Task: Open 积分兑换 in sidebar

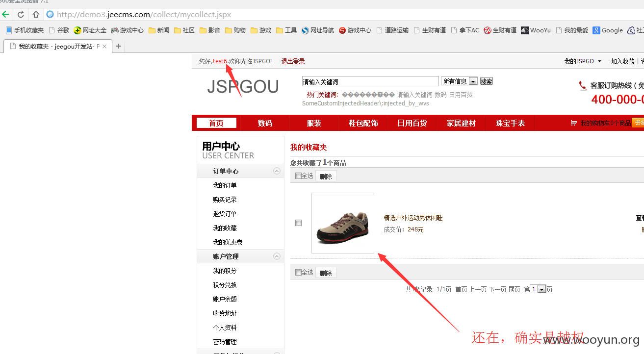Action: (x=225, y=285)
